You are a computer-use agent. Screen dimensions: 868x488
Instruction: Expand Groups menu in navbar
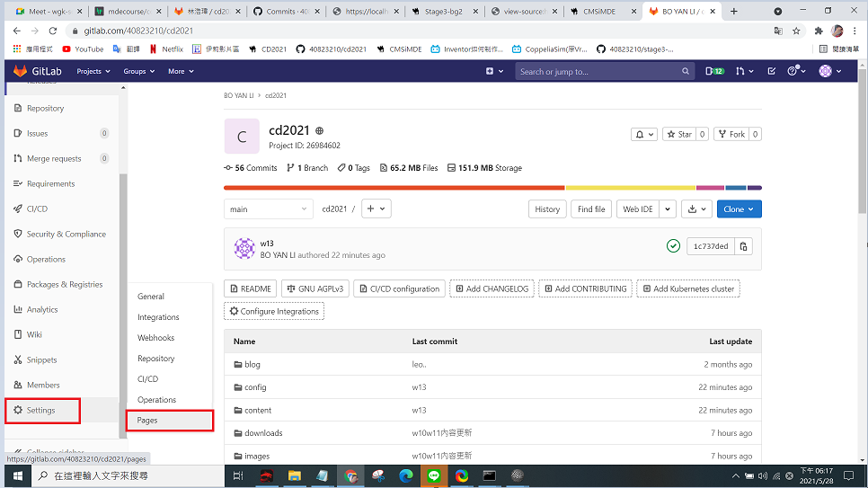(139, 72)
